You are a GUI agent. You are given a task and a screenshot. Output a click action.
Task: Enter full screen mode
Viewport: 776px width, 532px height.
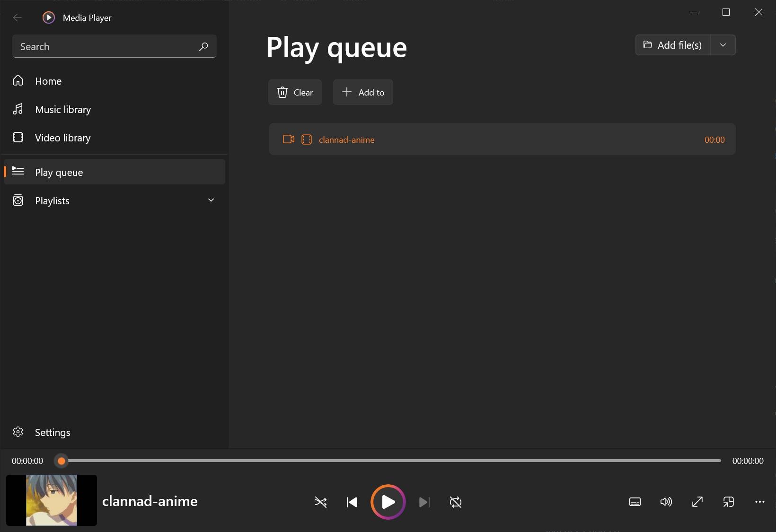[697, 502]
